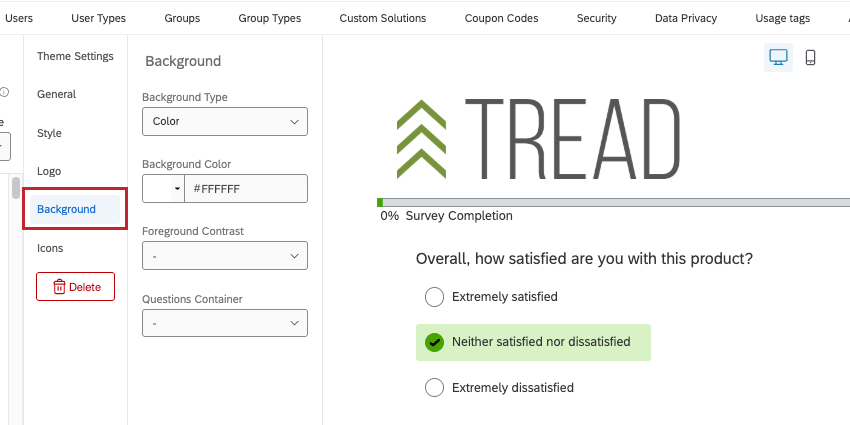This screenshot has width=850, height=425.
Task: Select the Extremely satisfied radio button
Action: pos(434,297)
